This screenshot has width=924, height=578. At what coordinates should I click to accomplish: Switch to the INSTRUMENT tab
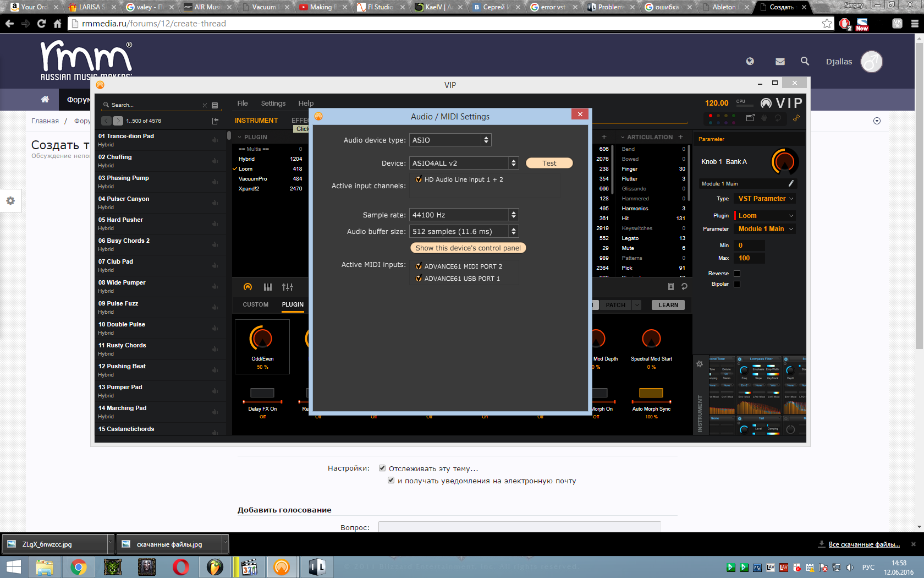pyautogui.click(x=256, y=121)
